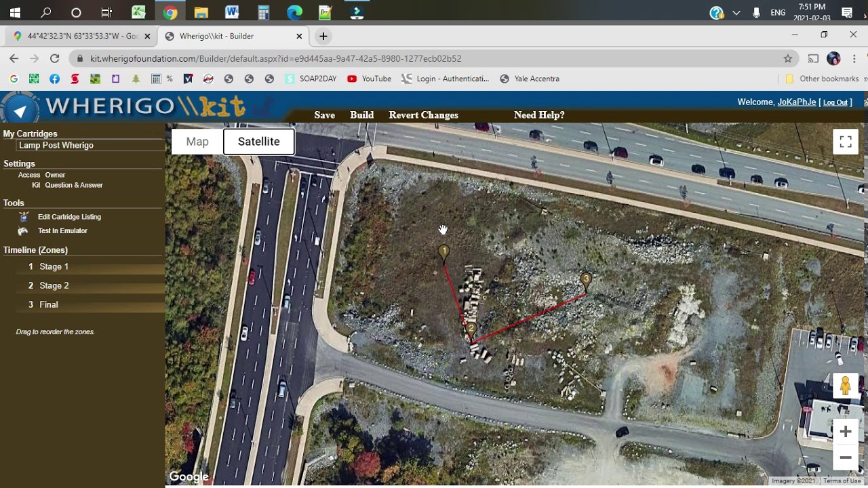868x488 pixels.
Task: Zoom out on the map
Action: [846, 457]
